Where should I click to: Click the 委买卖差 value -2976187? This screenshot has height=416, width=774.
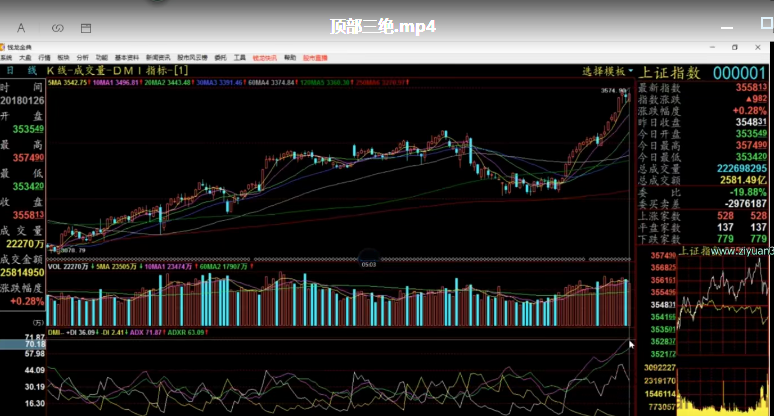745,204
